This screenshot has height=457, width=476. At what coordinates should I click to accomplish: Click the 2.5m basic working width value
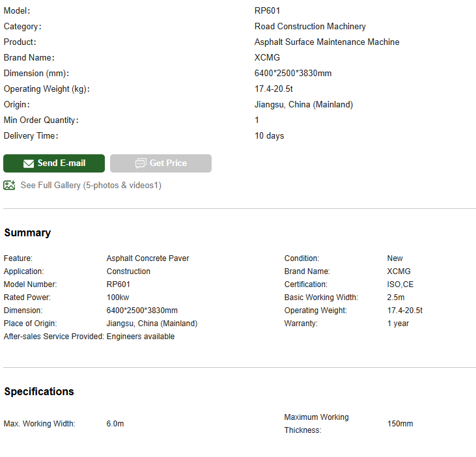tap(396, 298)
